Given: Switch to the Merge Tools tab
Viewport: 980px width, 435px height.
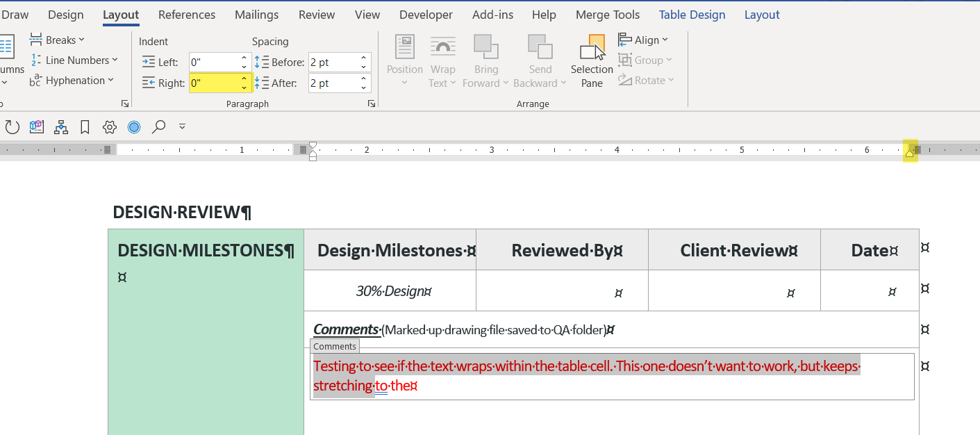Looking at the screenshot, I should (x=608, y=15).
